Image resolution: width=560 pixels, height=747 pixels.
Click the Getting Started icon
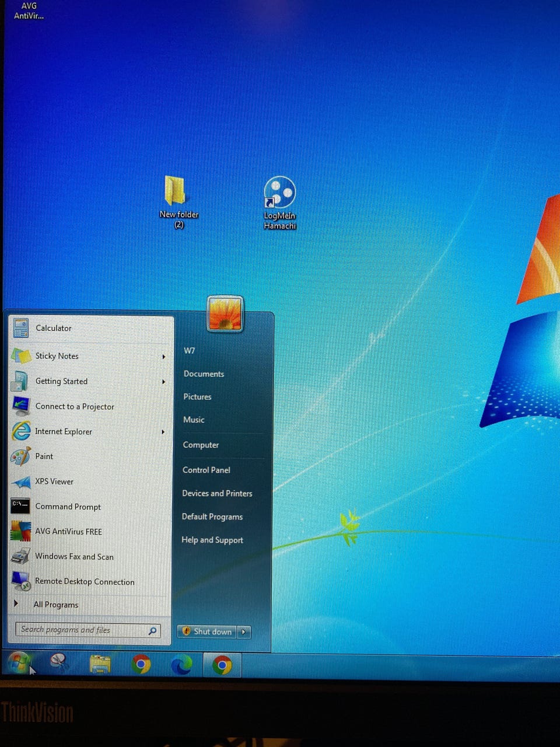pos(20,381)
